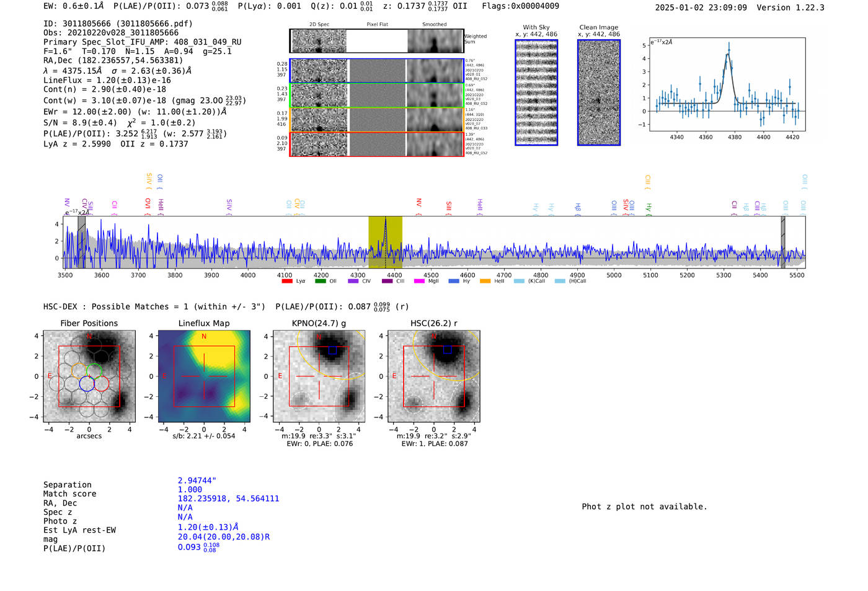Image resolution: width=868 pixels, height=591 pixels.
Task: Select the blue-bordered 2D fiber spectrum row
Action: [377, 71]
